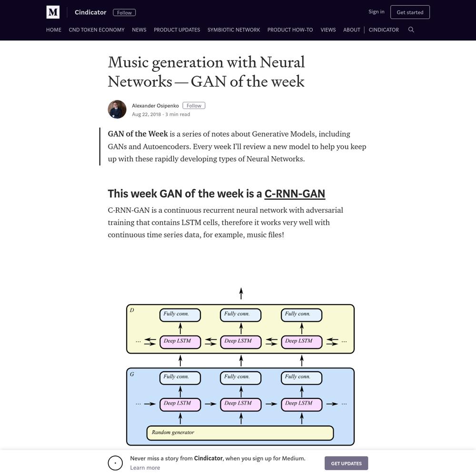Image resolution: width=476 pixels, height=476 pixels.
Task: Open Alexander Osipenko's avatar photo
Action: (117, 109)
